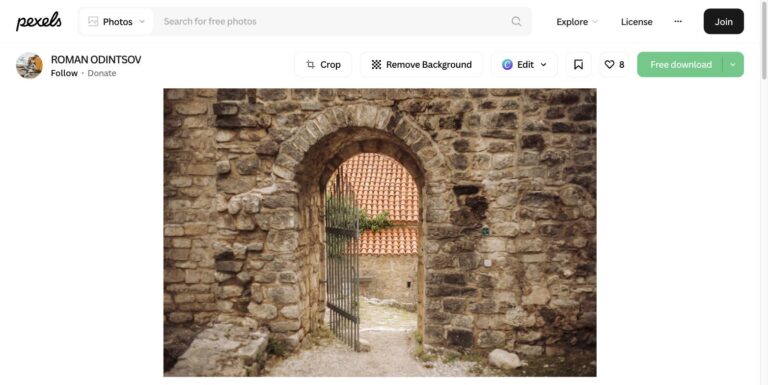The height and width of the screenshot is (385, 768).
Task: Open the License page link
Action: click(x=636, y=22)
